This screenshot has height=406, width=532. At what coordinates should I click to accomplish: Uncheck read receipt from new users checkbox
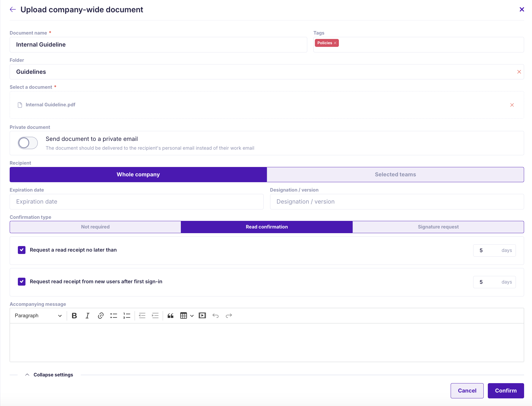coord(22,282)
